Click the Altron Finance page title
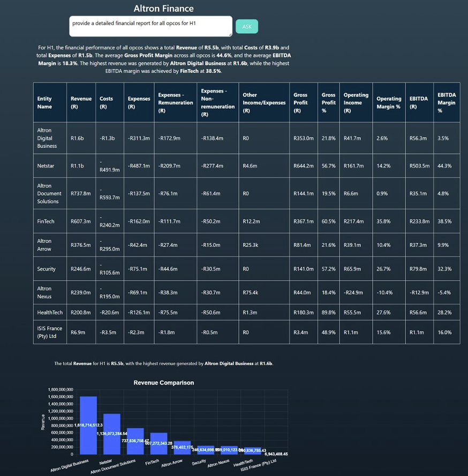The height and width of the screenshot is (476, 468). tap(164, 9)
